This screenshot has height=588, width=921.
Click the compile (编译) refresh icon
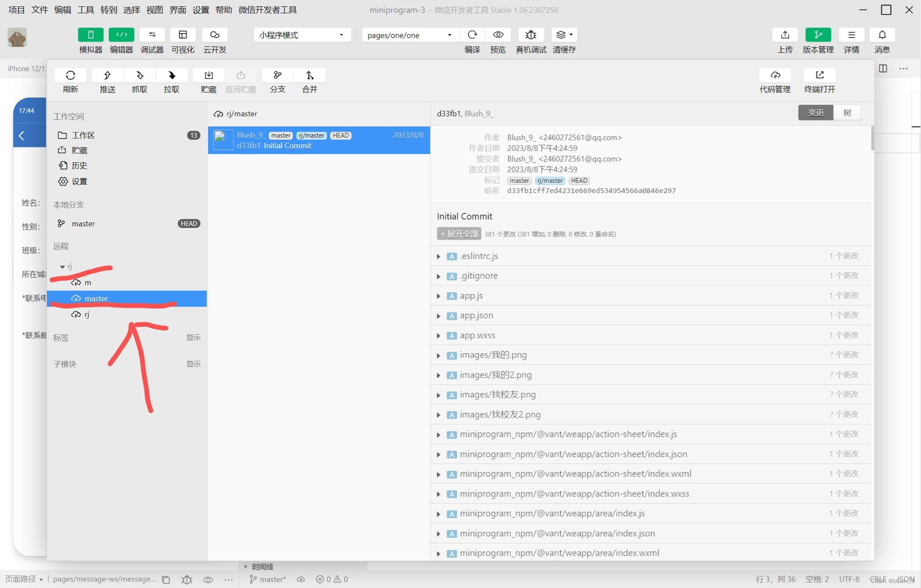click(472, 35)
